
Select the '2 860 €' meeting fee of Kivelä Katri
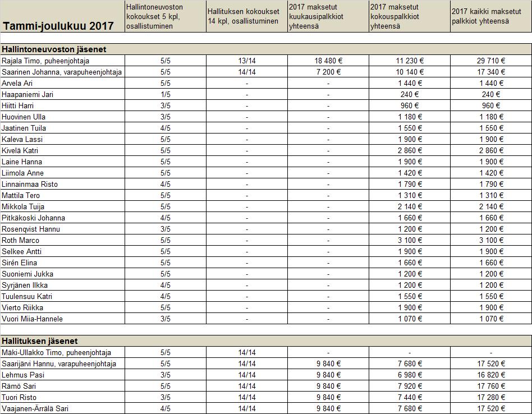point(410,150)
